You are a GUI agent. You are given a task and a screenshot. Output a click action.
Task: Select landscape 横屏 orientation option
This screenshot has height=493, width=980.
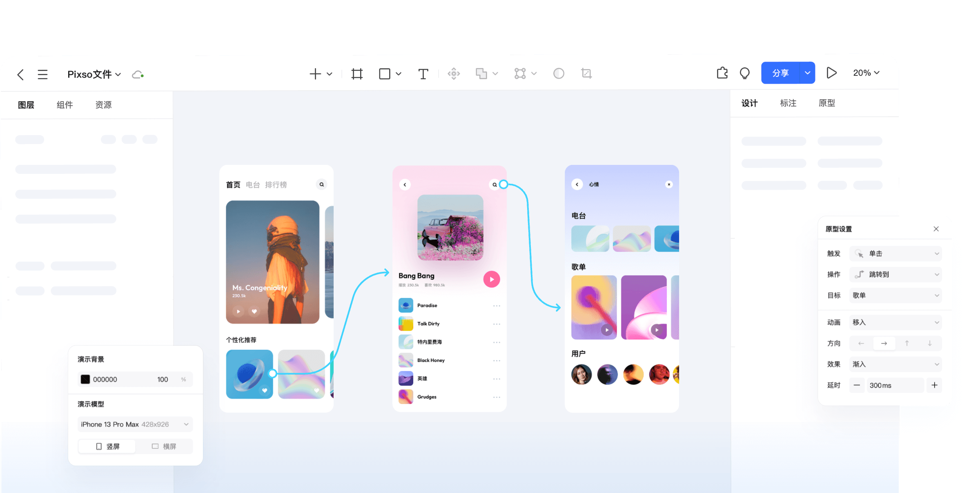(164, 446)
